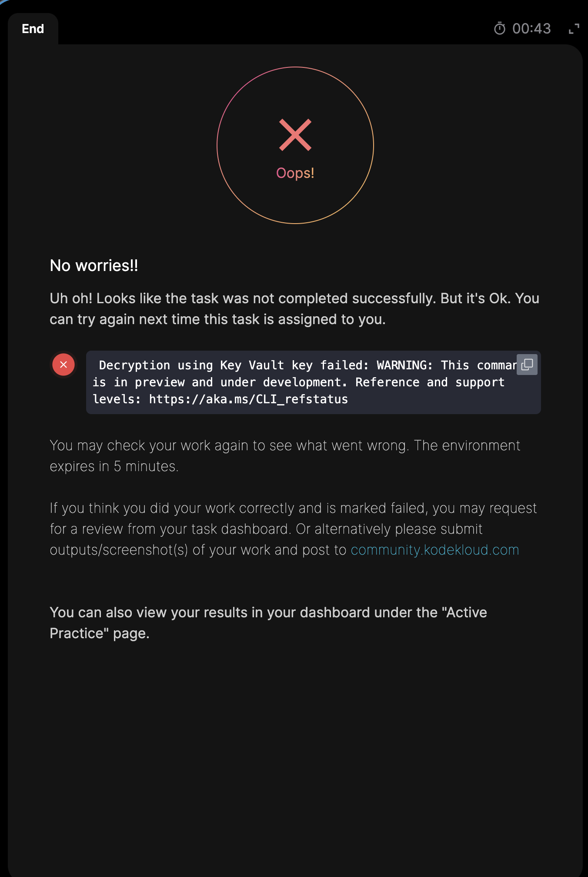Screen dimensions: 588x877
Task: Click the WARNING: word in error box
Action: coord(404,365)
